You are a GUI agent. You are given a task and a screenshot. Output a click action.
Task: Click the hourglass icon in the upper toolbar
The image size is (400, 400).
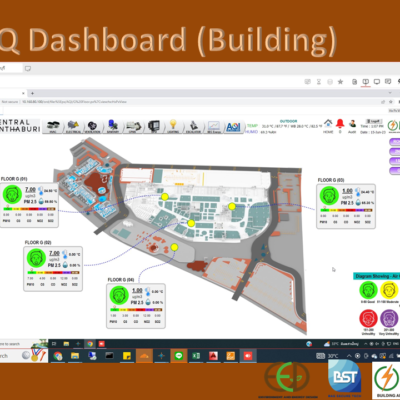[x=319, y=82]
